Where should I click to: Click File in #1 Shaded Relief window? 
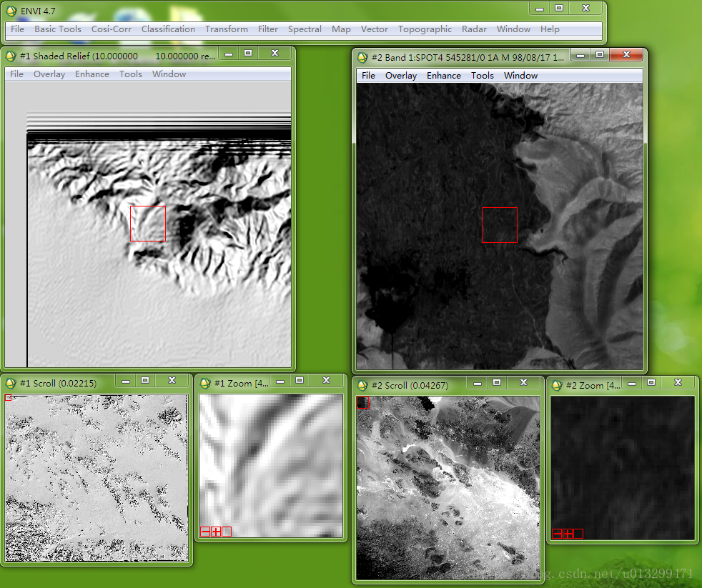pos(16,74)
